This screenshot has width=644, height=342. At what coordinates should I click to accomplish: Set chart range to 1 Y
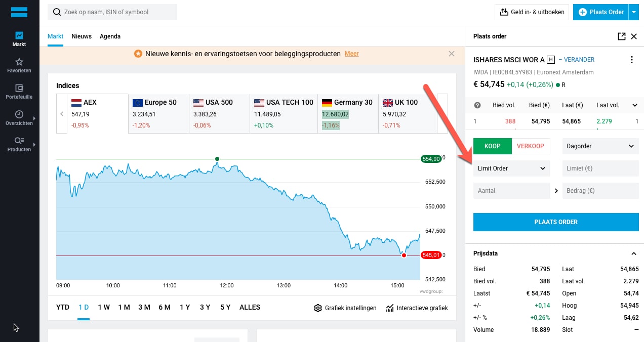[x=185, y=307]
